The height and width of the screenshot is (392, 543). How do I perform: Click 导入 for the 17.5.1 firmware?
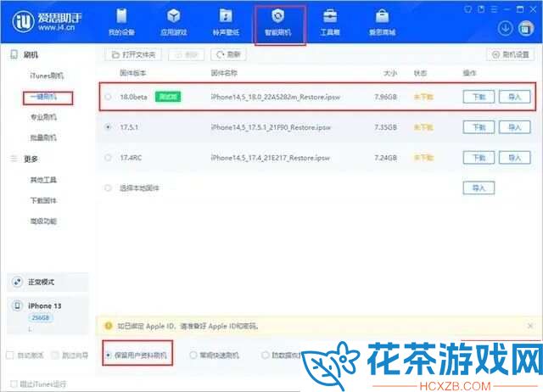(x=515, y=127)
